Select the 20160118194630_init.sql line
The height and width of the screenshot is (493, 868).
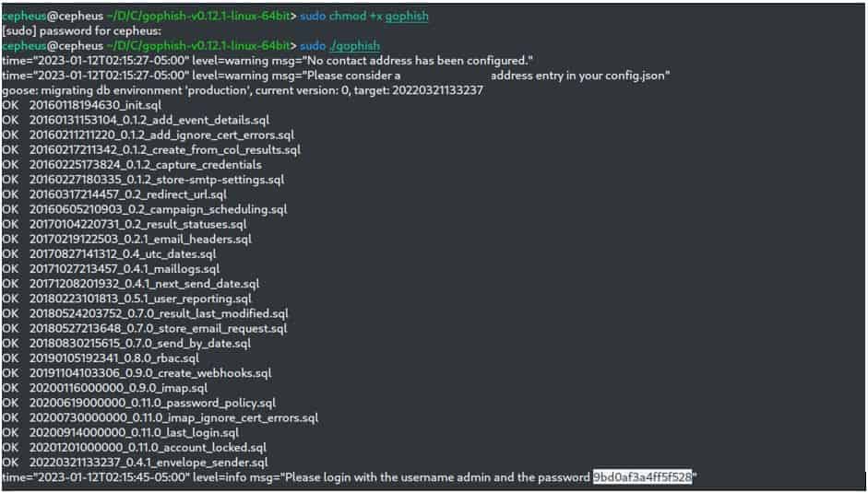(x=82, y=105)
